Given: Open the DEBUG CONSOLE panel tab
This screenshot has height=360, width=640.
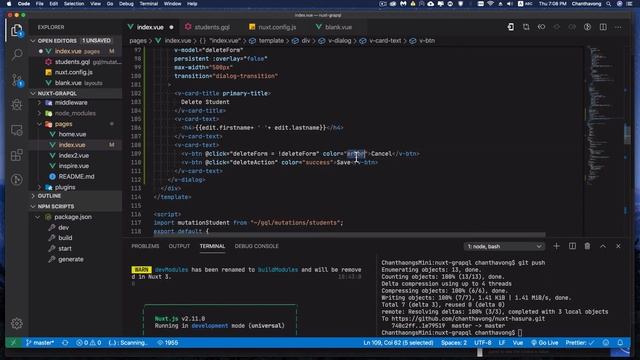Looking at the screenshot, I should coord(256,246).
